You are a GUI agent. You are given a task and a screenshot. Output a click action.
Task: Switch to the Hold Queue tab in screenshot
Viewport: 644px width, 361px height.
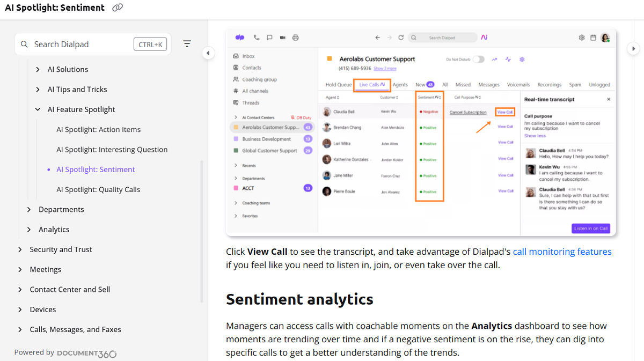coord(339,85)
